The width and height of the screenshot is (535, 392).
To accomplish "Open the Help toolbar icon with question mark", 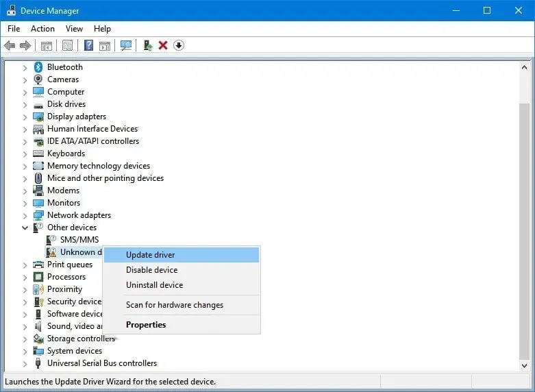I will [x=89, y=45].
